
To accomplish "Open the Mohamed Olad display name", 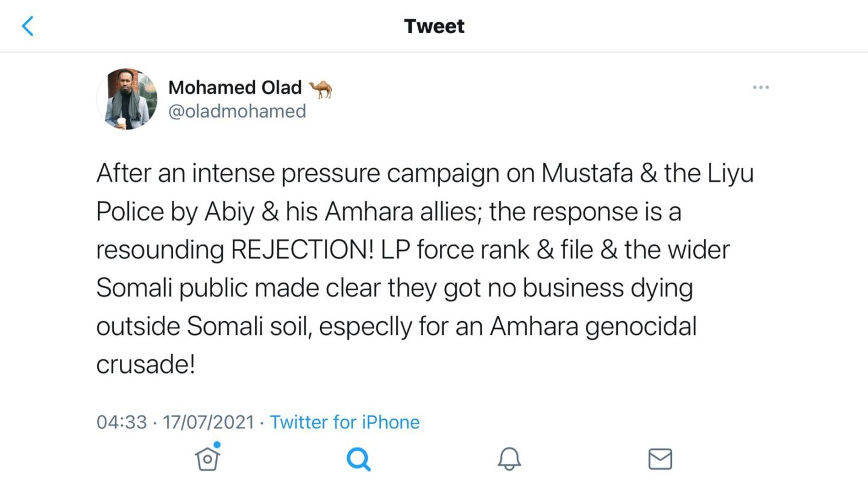I will coord(235,87).
